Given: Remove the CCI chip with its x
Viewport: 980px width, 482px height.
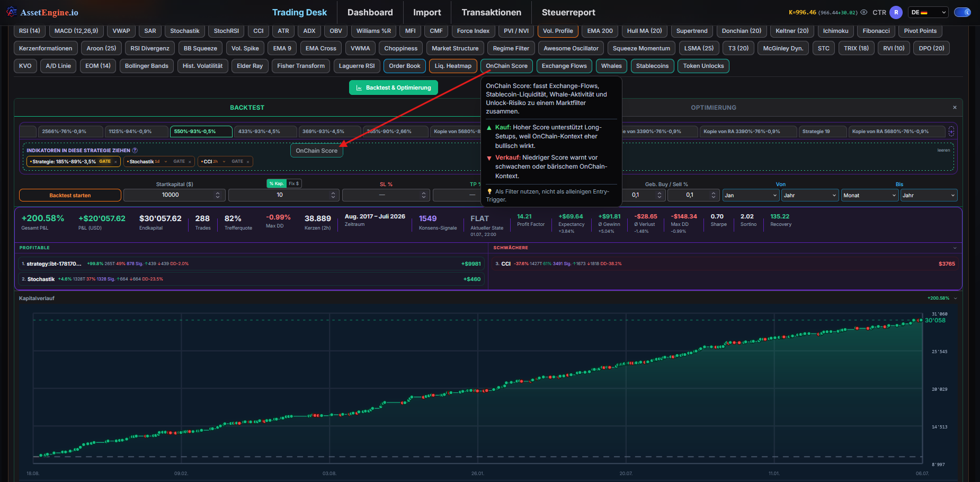Looking at the screenshot, I should click(x=248, y=162).
